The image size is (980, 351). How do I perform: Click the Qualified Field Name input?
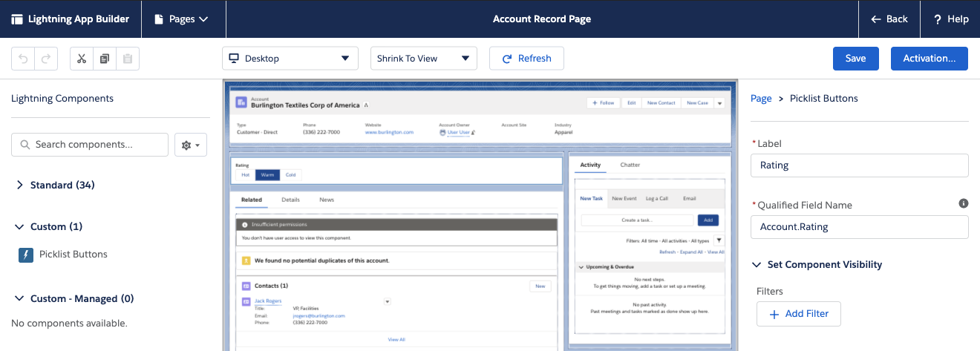pyautogui.click(x=859, y=227)
